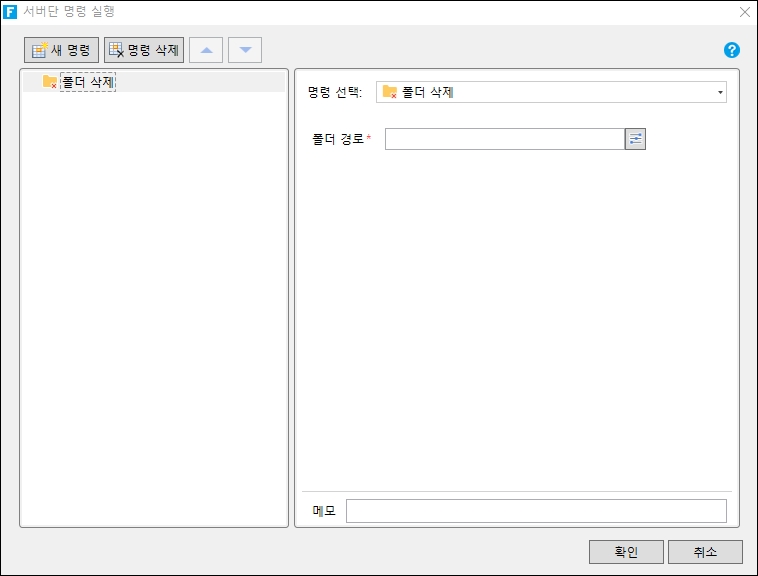Open help via the blue question mark
Screen dimensions: 758x576
click(731, 50)
